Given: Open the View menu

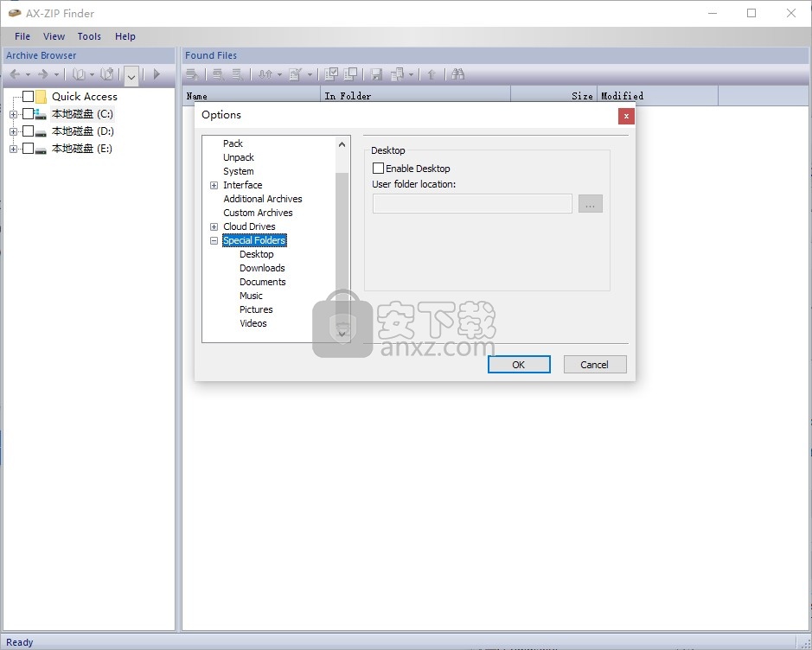Looking at the screenshot, I should tap(54, 36).
